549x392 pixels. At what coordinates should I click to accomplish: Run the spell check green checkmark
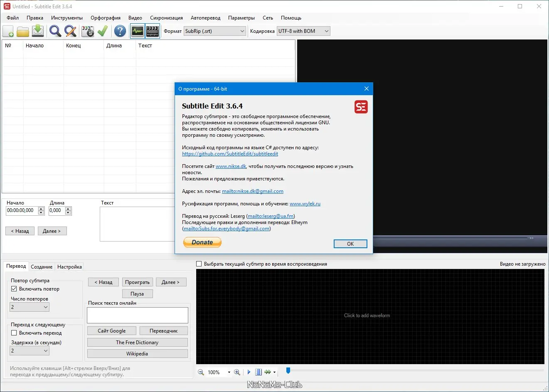(103, 31)
